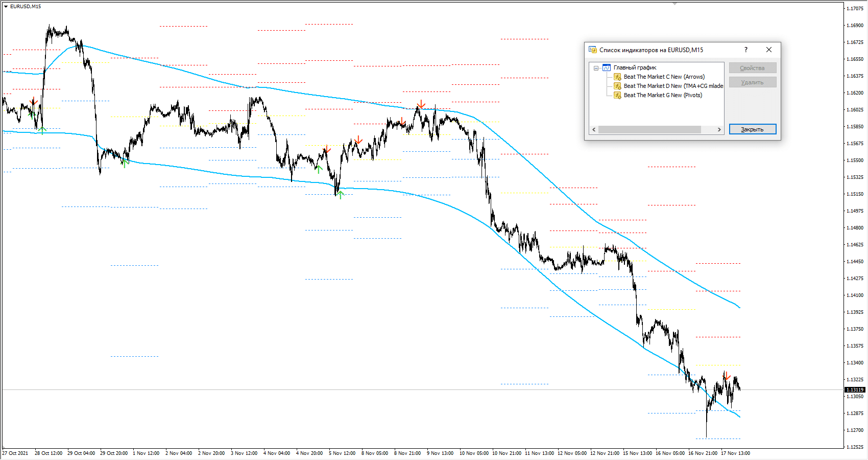Click the icon beside Beat The Market G New

(617, 95)
